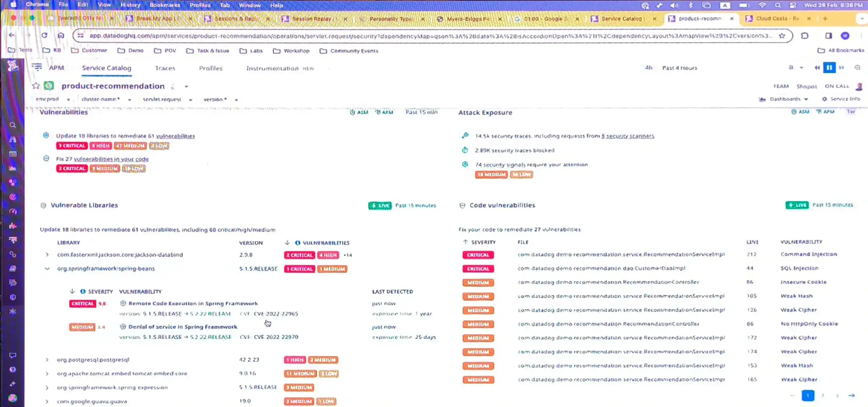Open the browser home icon
The width and height of the screenshot is (868, 407).
pyautogui.click(x=61, y=35)
